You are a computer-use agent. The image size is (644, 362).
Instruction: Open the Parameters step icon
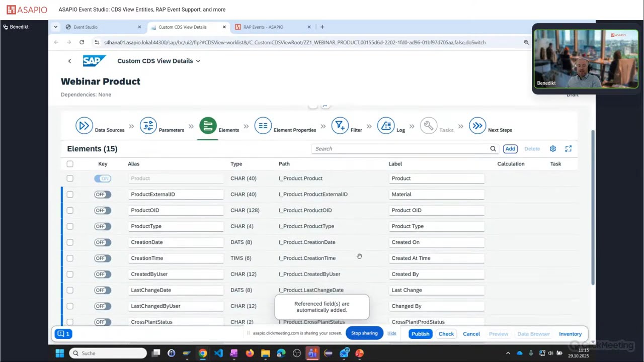point(148,125)
